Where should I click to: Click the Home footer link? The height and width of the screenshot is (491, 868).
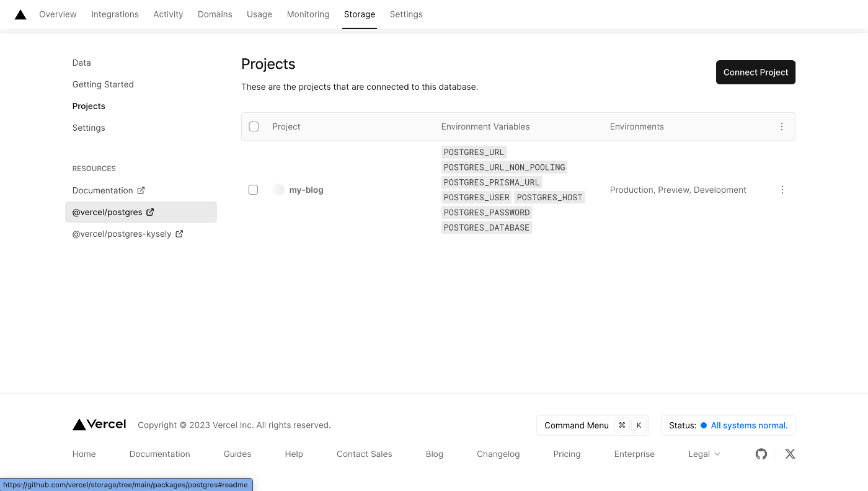point(84,454)
